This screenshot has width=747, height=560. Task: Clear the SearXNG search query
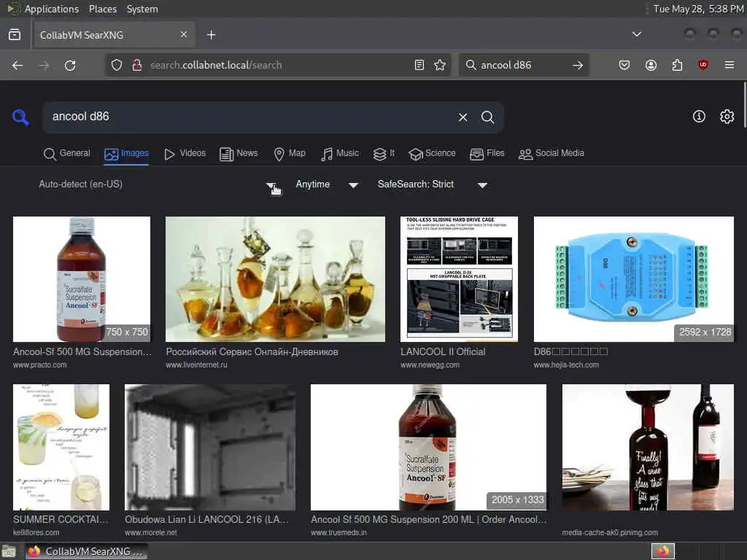(x=462, y=117)
